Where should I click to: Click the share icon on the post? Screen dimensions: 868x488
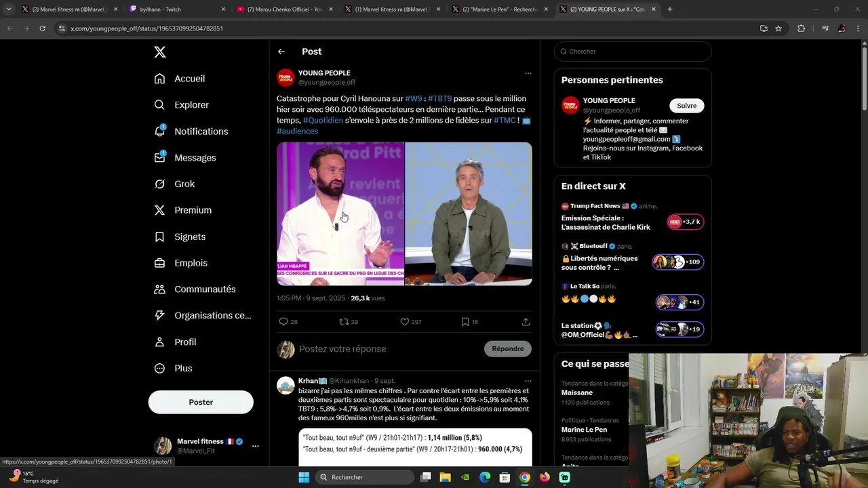tap(526, 322)
